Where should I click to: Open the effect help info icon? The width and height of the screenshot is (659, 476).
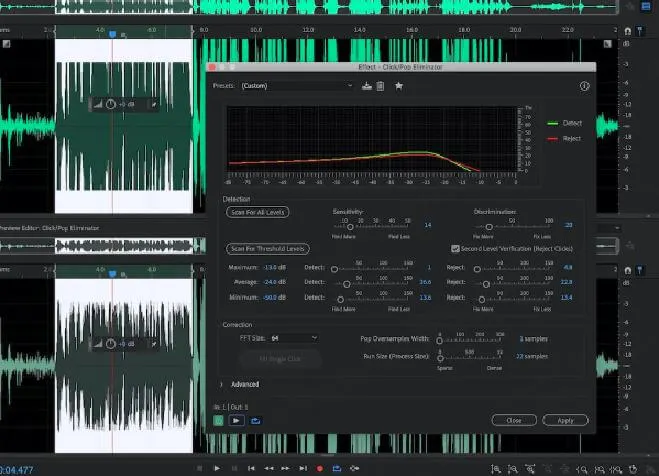coord(584,87)
